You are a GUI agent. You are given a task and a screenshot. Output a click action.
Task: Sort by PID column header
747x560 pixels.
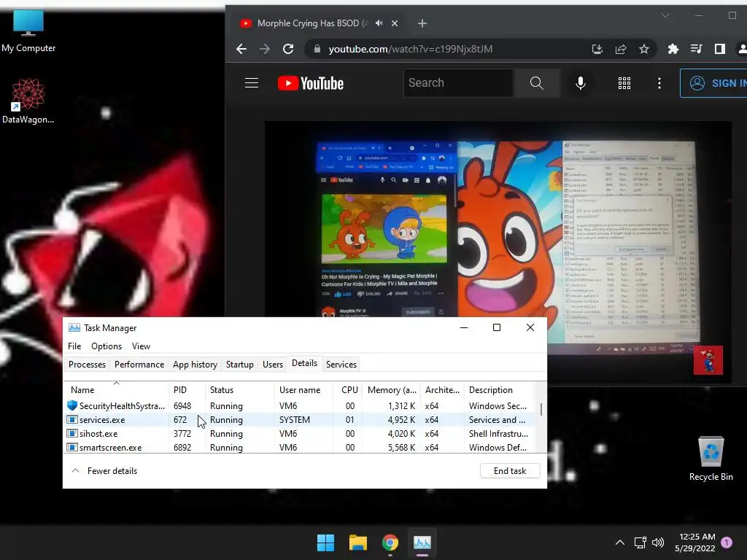[187, 390]
